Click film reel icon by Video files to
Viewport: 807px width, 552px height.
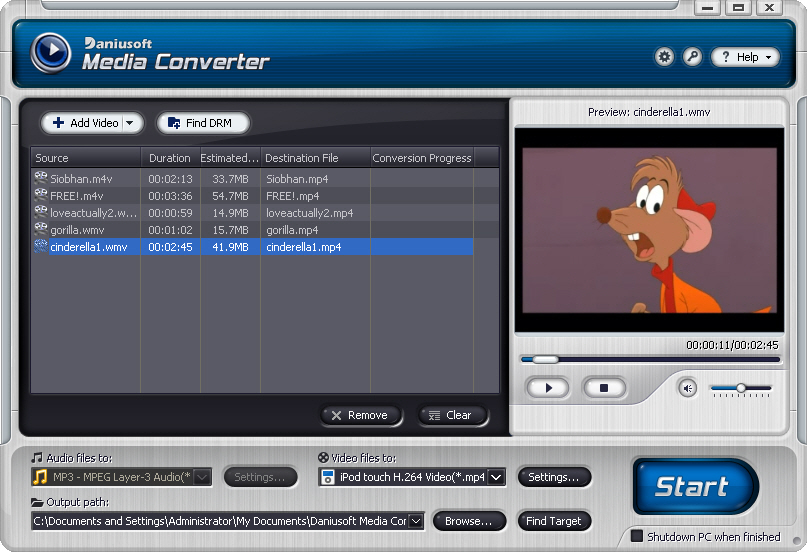323,457
